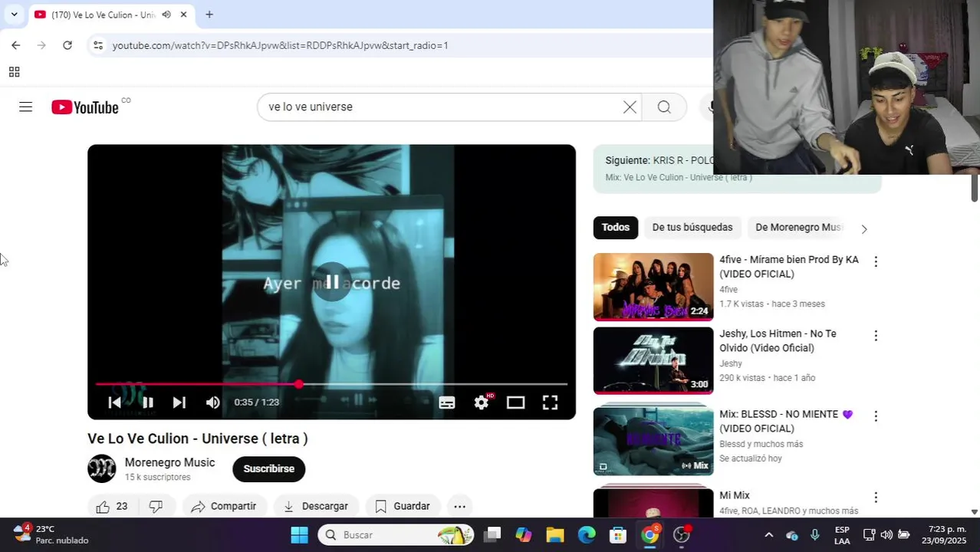Open the weather widget 23°C
The image size is (980, 552).
(51, 534)
